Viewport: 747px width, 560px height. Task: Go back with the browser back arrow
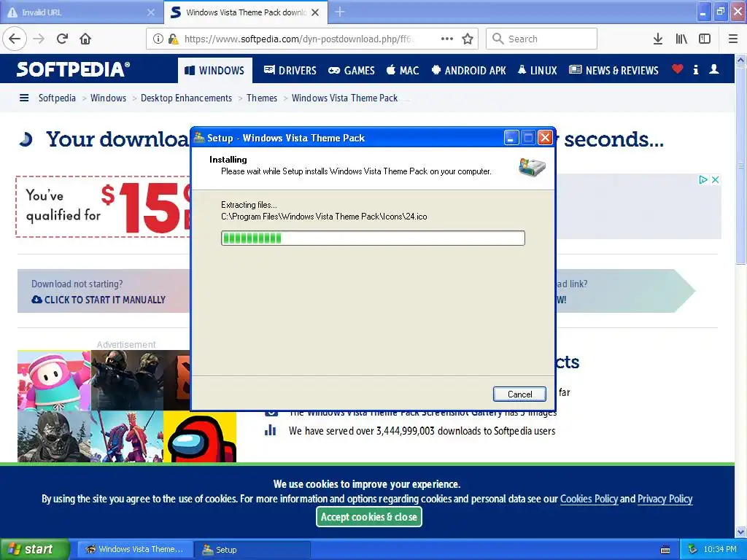pos(15,39)
